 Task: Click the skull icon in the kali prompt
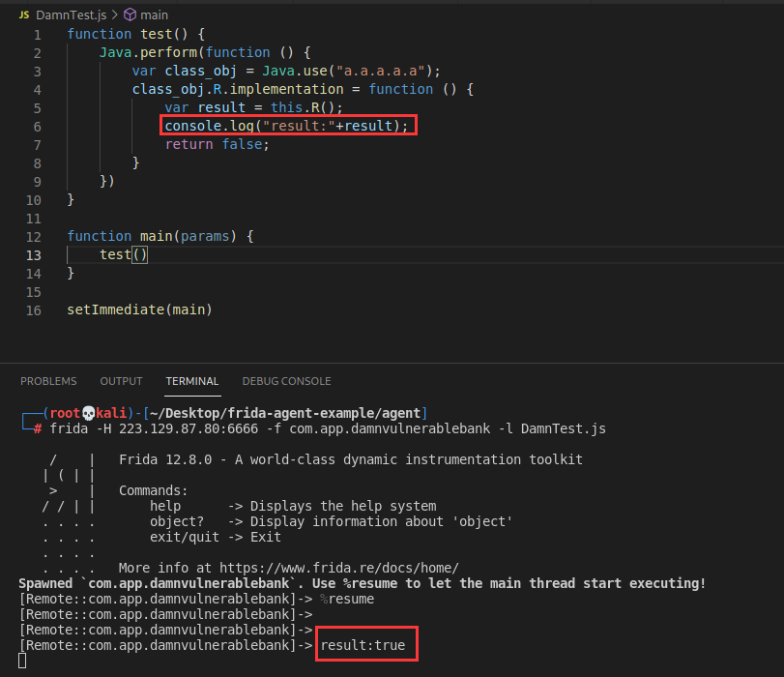88,413
